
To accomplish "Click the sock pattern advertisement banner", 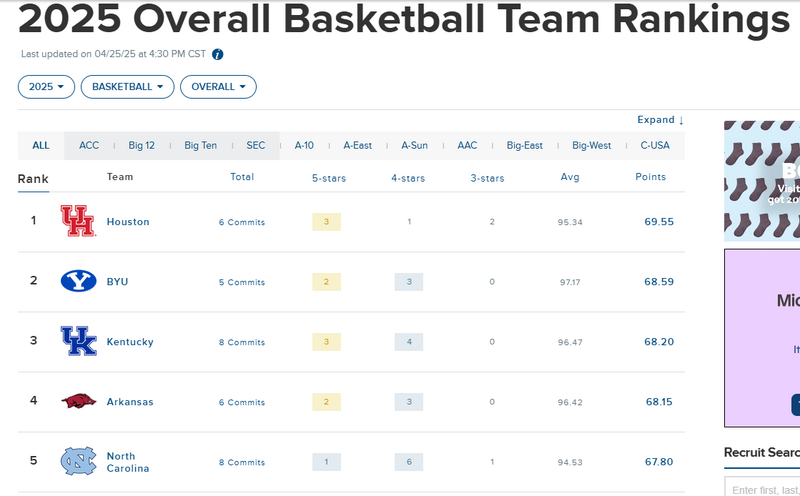I will pyautogui.click(x=762, y=180).
